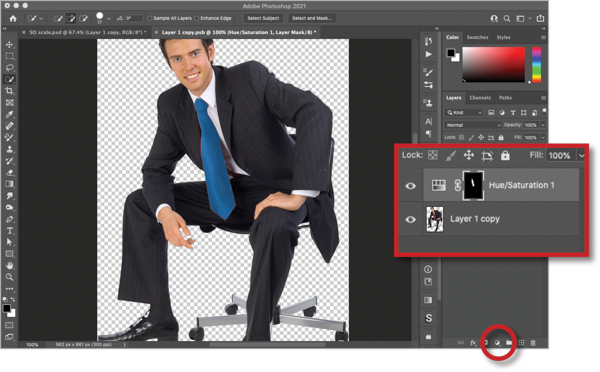
Task: Toggle filter for type layers
Action: pyautogui.click(x=513, y=113)
